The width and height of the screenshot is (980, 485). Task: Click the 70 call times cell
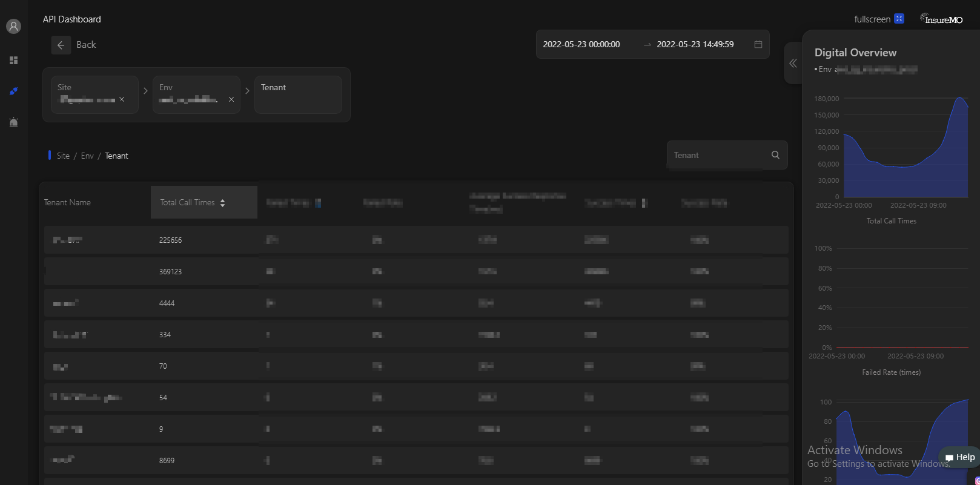pos(163,366)
